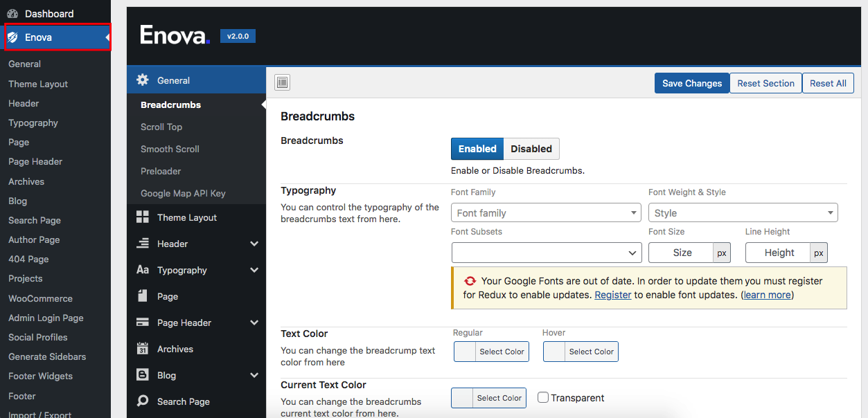Open the Theme Layout section in options panel

[x=196, y=217]
